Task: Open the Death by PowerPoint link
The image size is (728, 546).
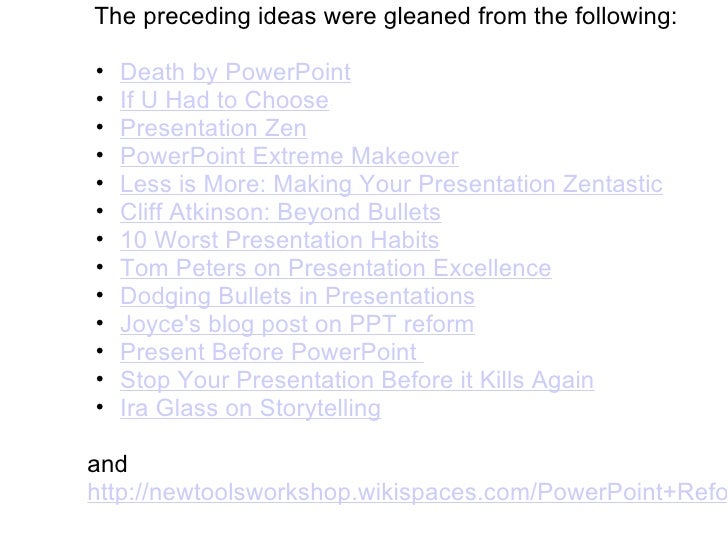Action: pyautogui.click(x=235, y=73)
